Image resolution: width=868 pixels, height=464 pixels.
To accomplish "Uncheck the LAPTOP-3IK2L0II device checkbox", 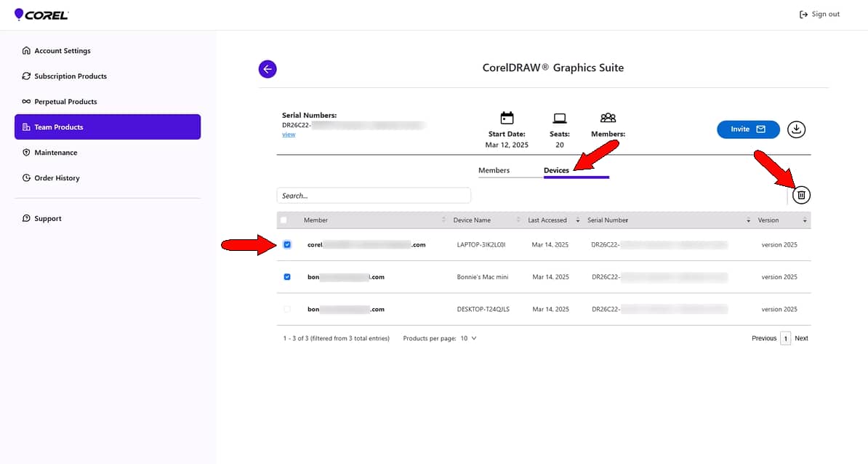I will [x=287, y=245].
